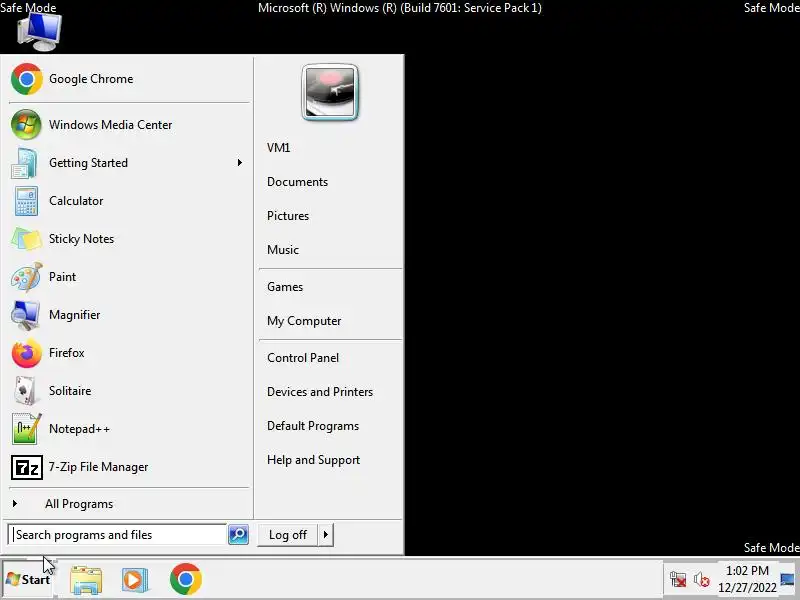Click the search magnifier button
Image resolution: width=800 pixels, height=600 pixels.
point(238,535)
